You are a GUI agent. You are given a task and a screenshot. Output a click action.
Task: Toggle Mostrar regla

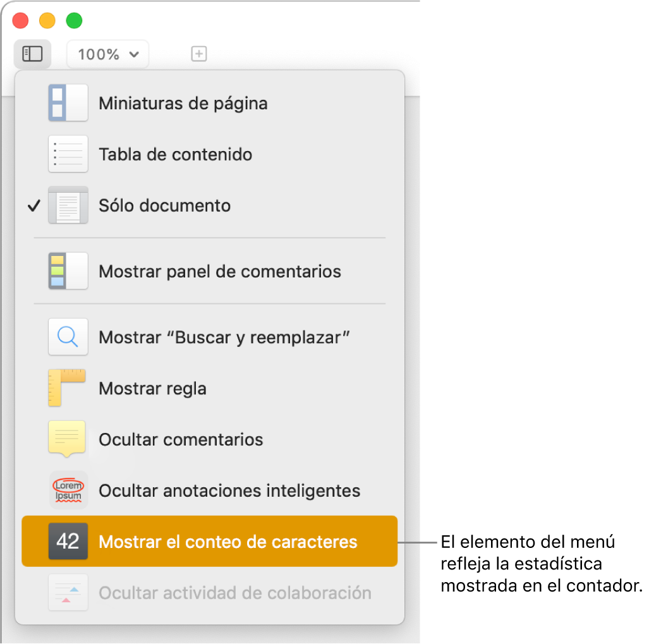coord(152,388)
